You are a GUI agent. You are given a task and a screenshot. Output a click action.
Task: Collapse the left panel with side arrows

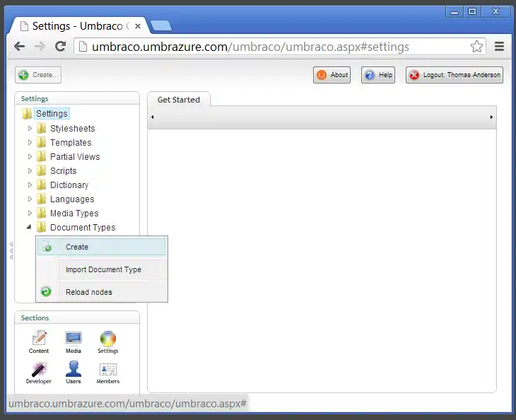[x=11, y=251]
